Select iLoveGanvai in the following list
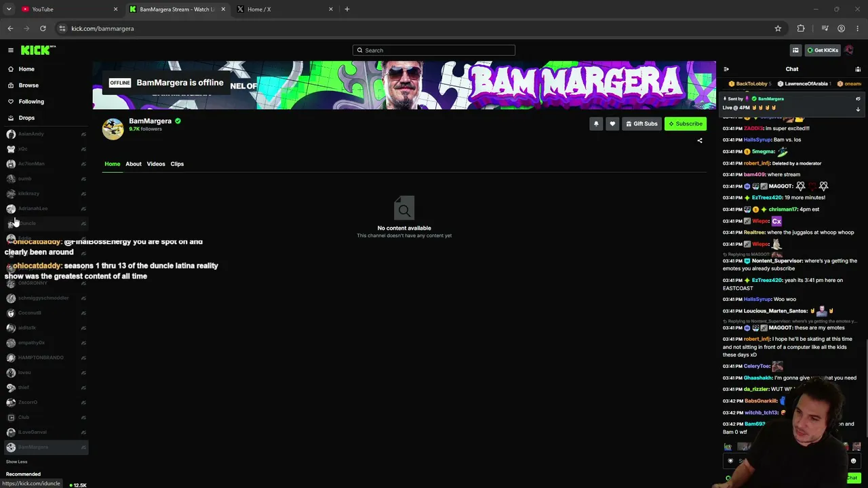868x488 pixels. [x=46, y=432]
